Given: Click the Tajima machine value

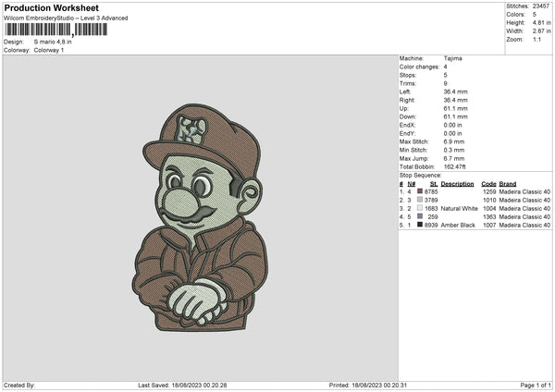Looking at the screenshot, I should [451, 58].
